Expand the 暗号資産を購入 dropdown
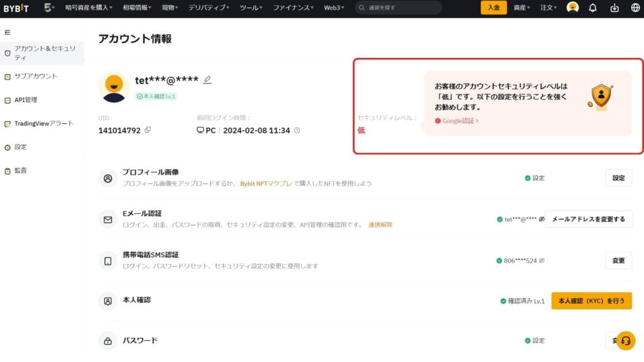Image resolution: width=644 pixels, height=362 pixels. point(89,8)
